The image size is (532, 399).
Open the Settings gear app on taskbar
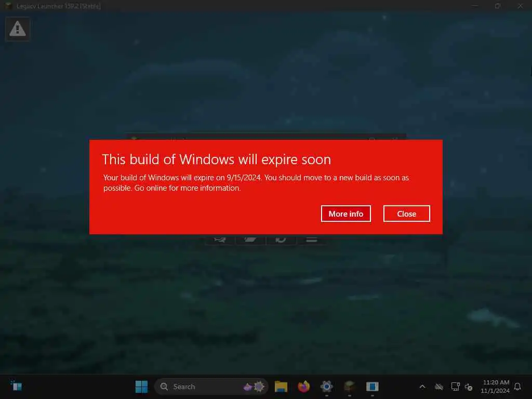coord(326,387)
